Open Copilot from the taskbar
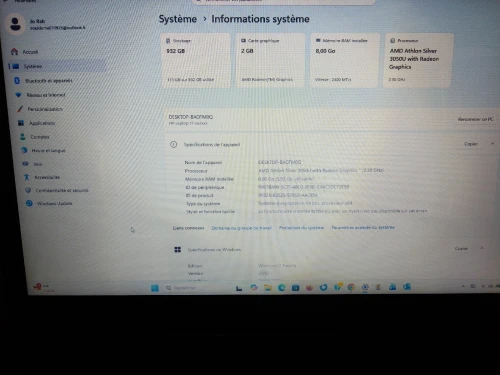The image size is (500, 375). (x=254, y=287)
